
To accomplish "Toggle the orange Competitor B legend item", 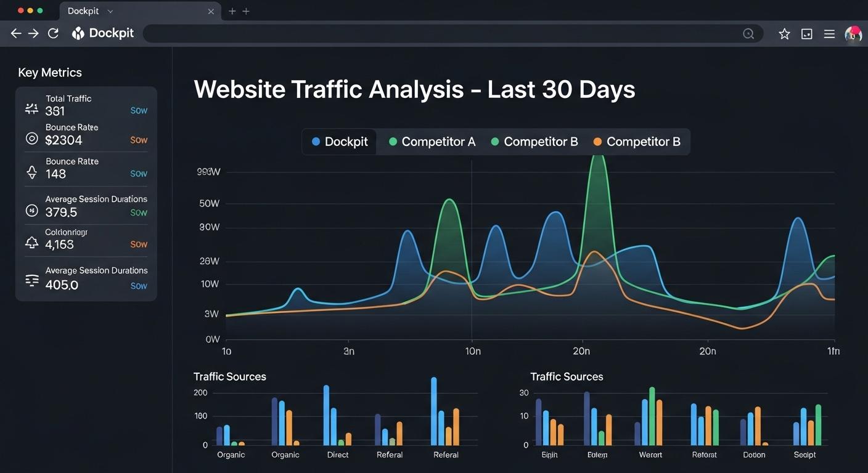I will pyautogui.click(x=637, y=142).
